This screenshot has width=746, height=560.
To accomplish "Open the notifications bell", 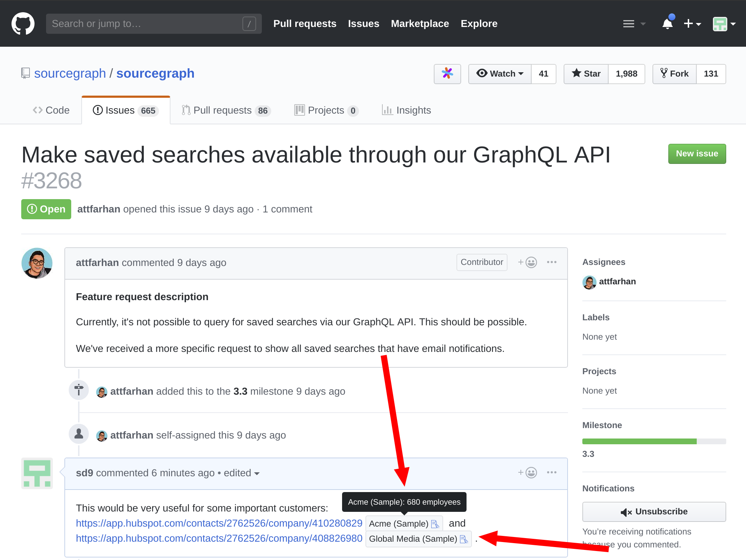I will pos(668,23).
